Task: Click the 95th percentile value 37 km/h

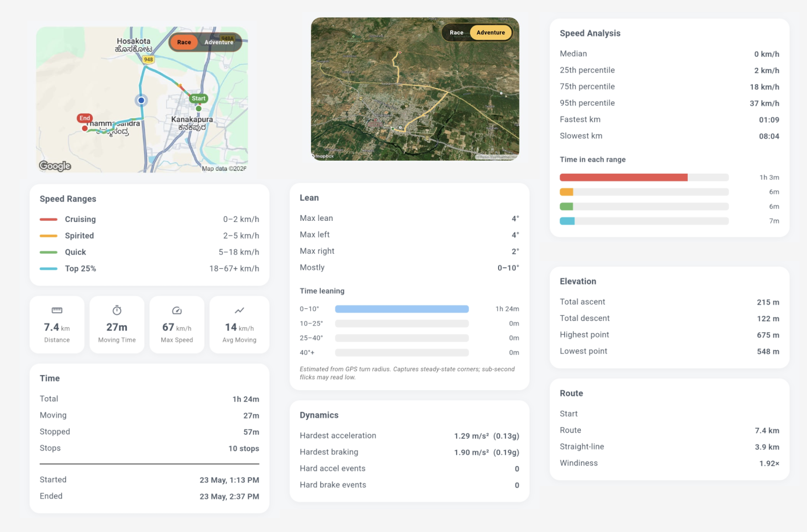Action: click(x=765, y=103)
